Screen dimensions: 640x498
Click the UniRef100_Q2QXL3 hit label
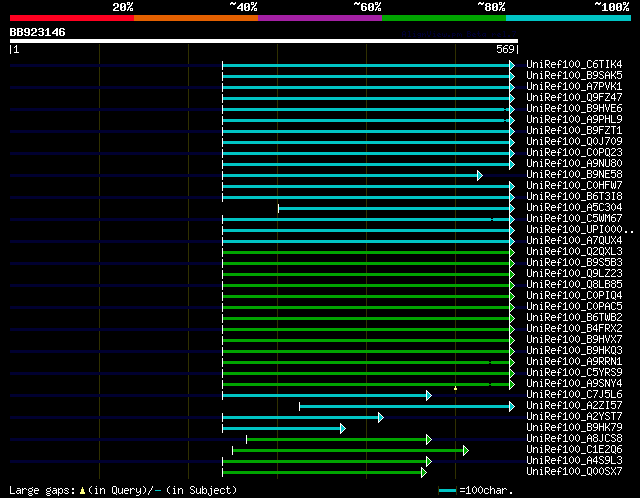pos(574,252)
